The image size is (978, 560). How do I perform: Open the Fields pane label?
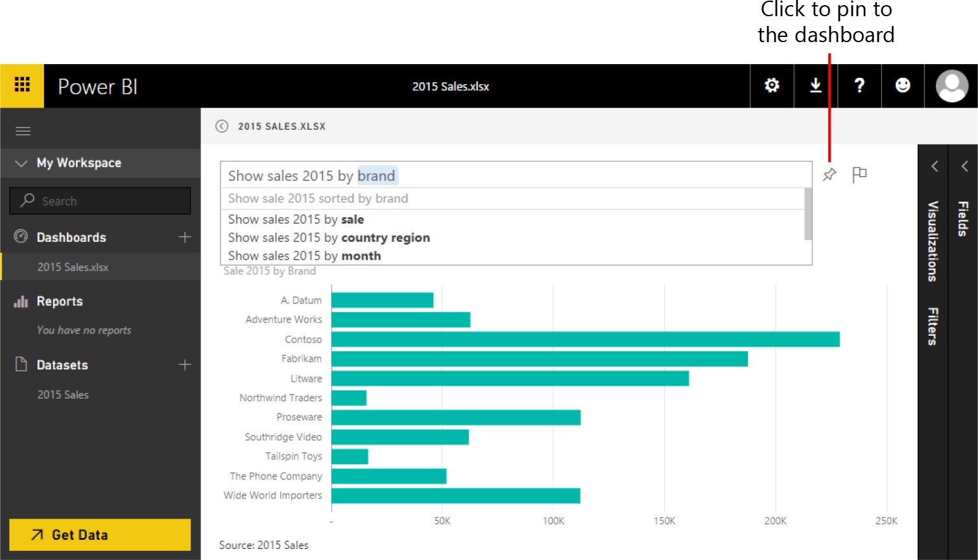pyautogui.click(x=963, y=218)
